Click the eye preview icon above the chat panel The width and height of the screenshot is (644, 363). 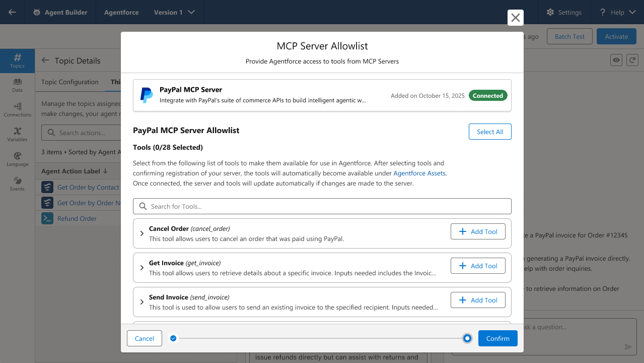point(616,59)
